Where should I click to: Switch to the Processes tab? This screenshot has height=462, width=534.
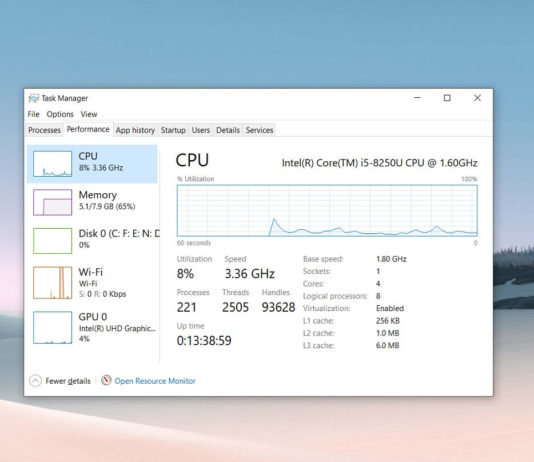(44, 130)
